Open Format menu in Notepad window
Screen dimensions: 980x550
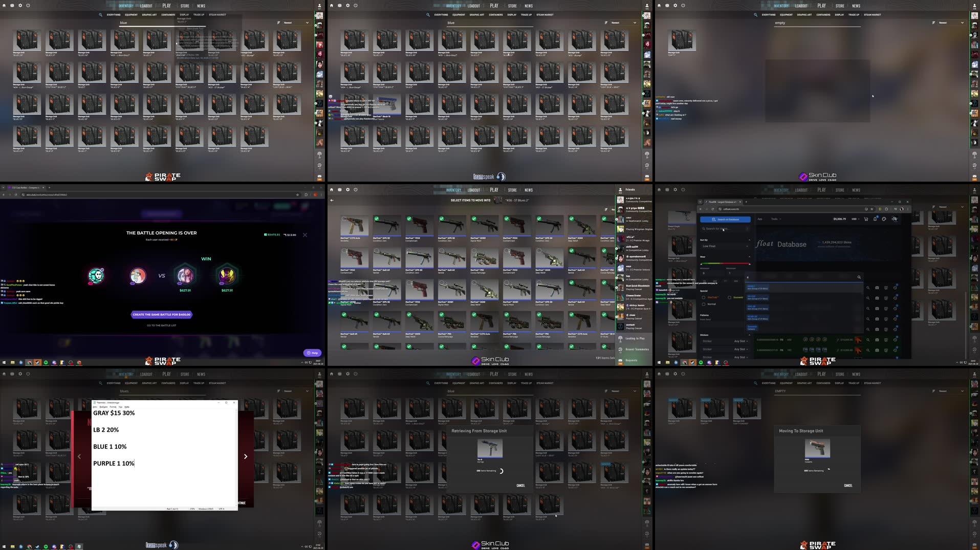click(113, 407)
